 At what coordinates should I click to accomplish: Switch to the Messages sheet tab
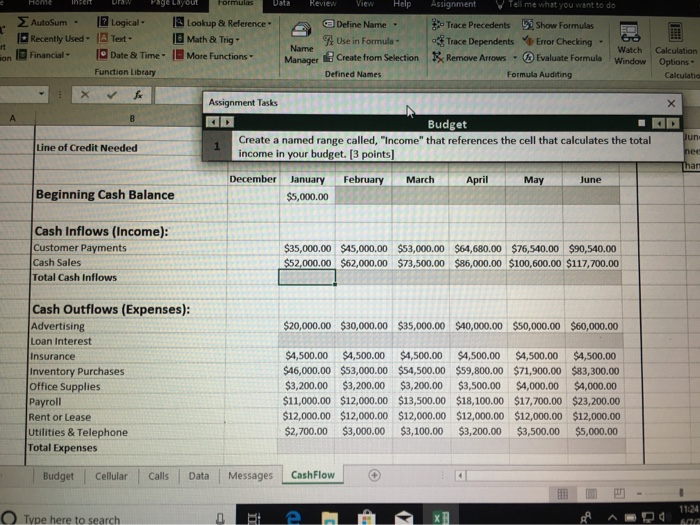click(250, 476)
